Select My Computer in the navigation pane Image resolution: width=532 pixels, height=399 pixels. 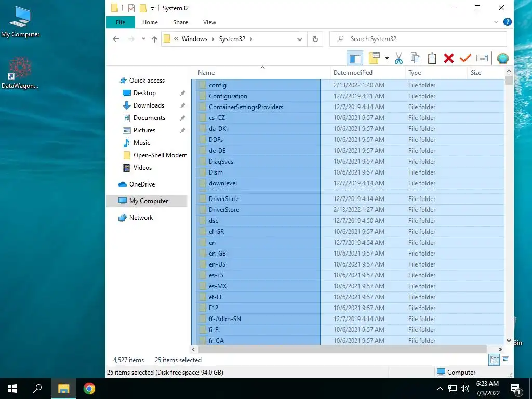pyautogui.click(x=147, y=201)
